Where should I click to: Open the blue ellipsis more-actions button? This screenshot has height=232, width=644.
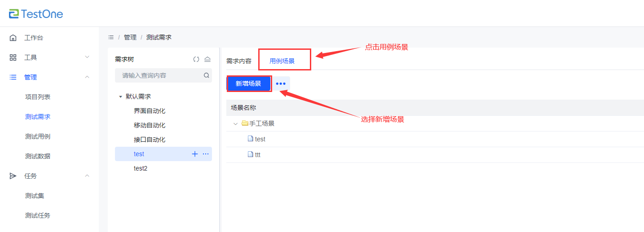coord(281,84)
